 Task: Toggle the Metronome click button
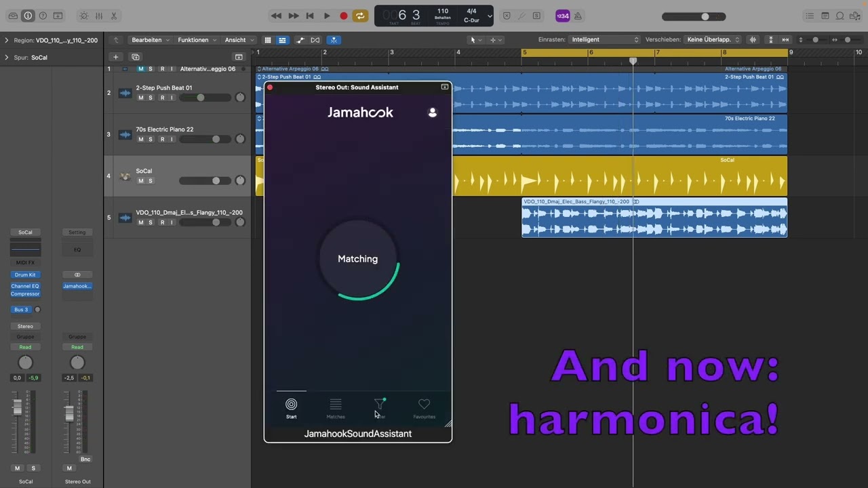577,16
